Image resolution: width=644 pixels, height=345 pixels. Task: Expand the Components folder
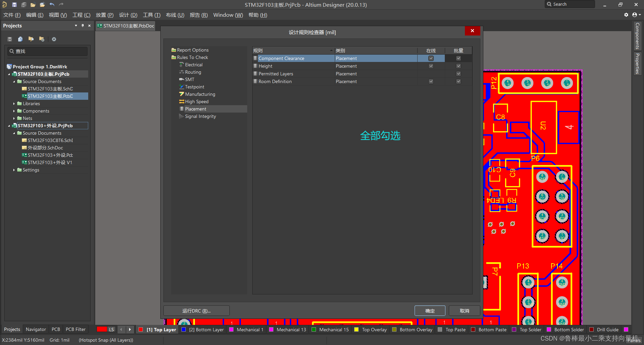[14, 111]
